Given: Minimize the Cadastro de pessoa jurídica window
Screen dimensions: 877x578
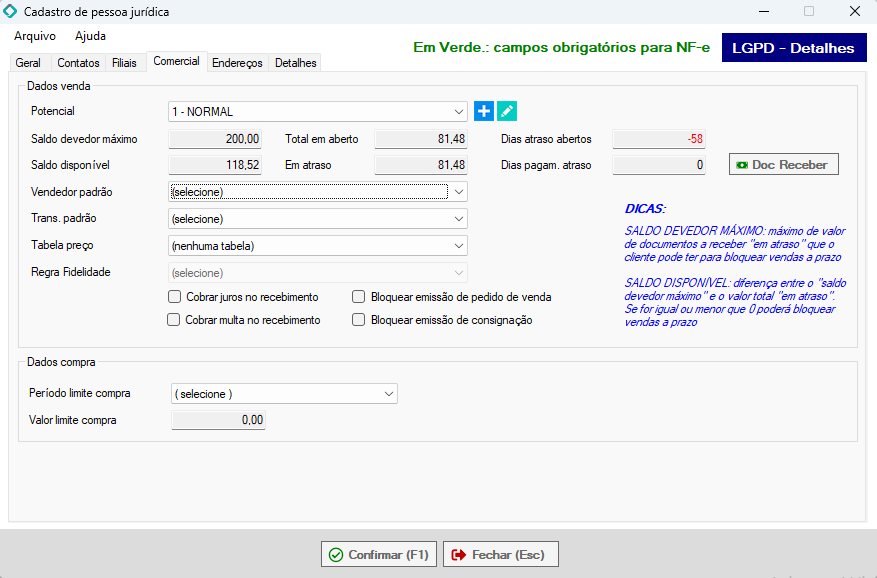Looking at the screenshot, I should coord(763,12).
